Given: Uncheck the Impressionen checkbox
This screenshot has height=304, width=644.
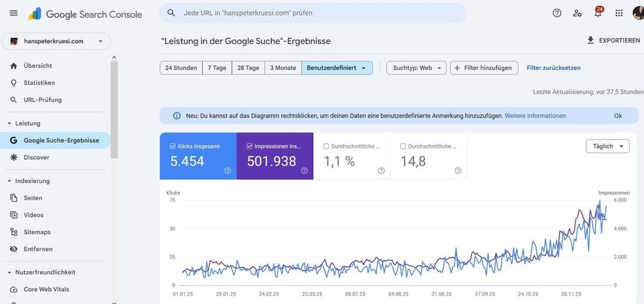Looking at the screenshot, I should tap(249, 146).
